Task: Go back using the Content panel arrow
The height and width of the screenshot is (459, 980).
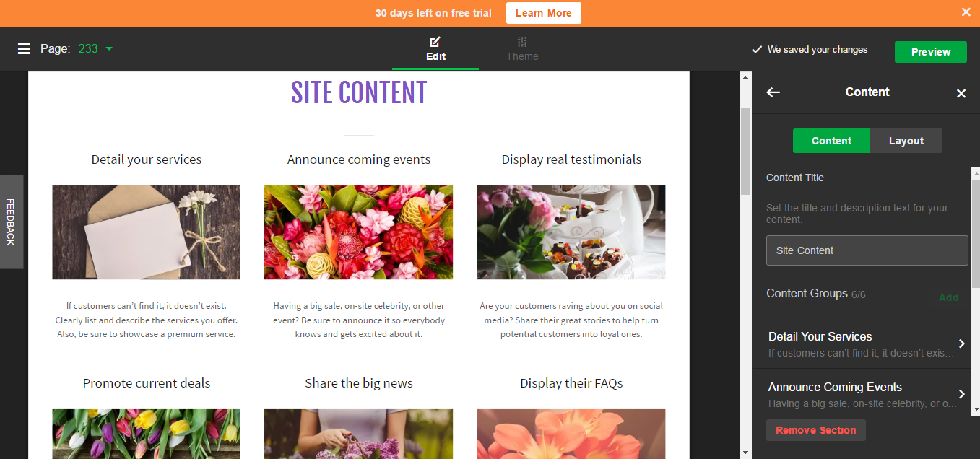Action: pyautogui.click(x=773, y=92)
